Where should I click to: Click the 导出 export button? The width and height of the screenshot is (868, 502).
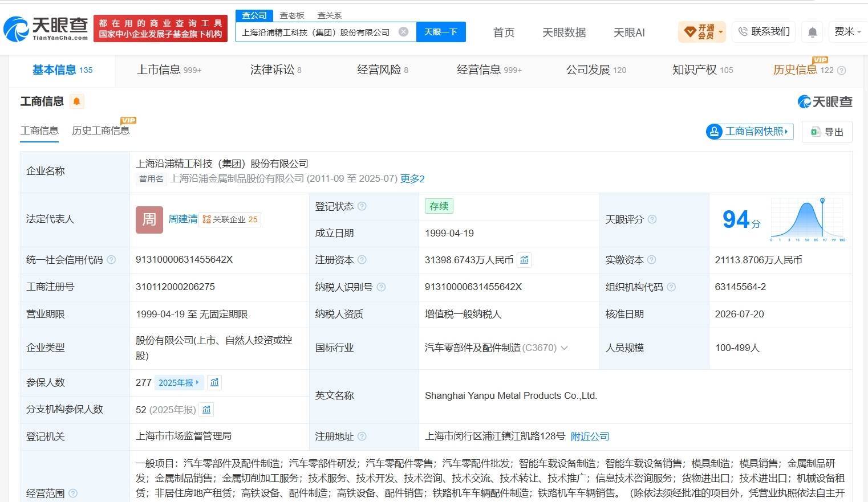[x=827, y=132]
